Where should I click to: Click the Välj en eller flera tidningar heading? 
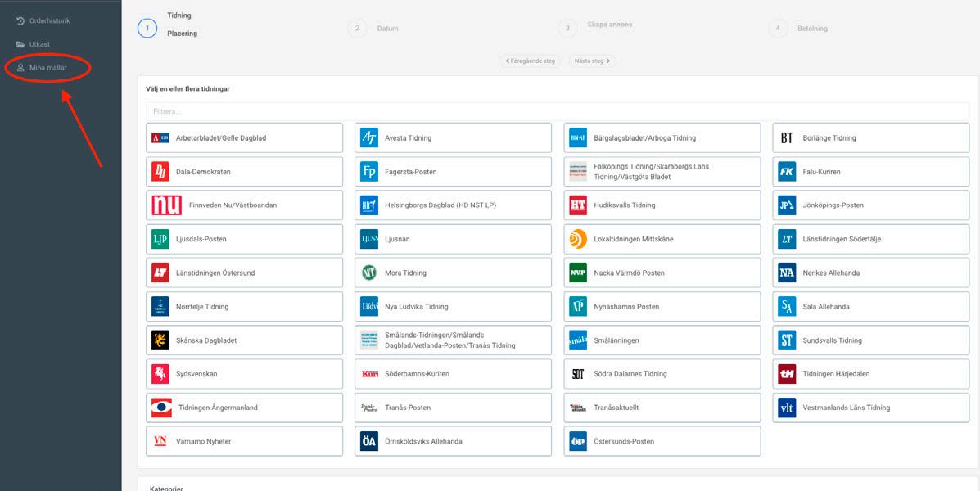click(187, 89)
